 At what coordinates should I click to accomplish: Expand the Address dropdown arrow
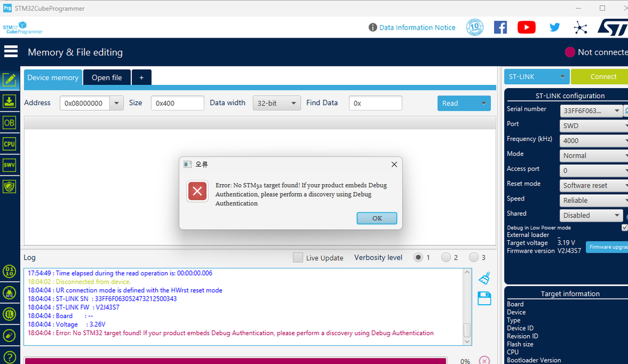coord(116,103)
